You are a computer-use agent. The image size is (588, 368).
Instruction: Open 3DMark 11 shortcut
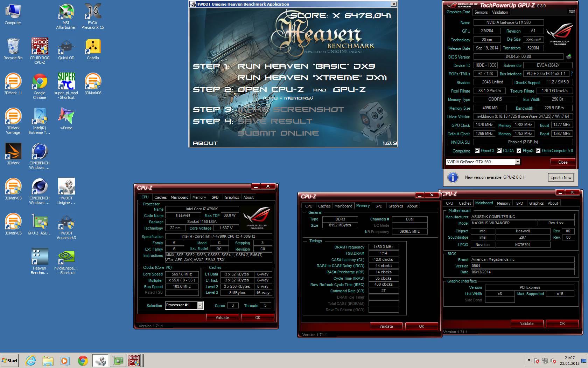[13, 84]
